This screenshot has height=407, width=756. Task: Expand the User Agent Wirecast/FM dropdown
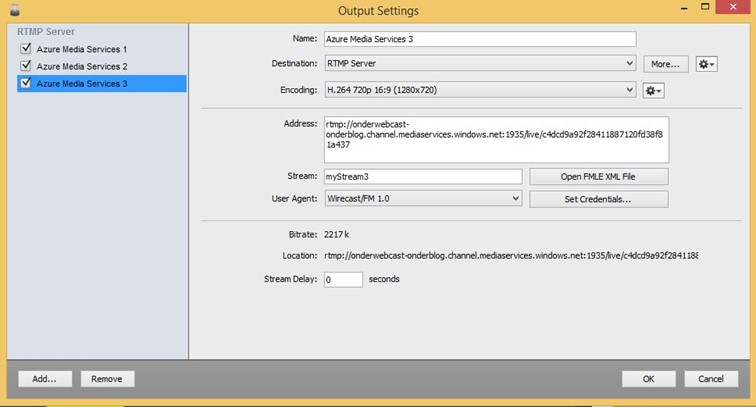[423, 198]
